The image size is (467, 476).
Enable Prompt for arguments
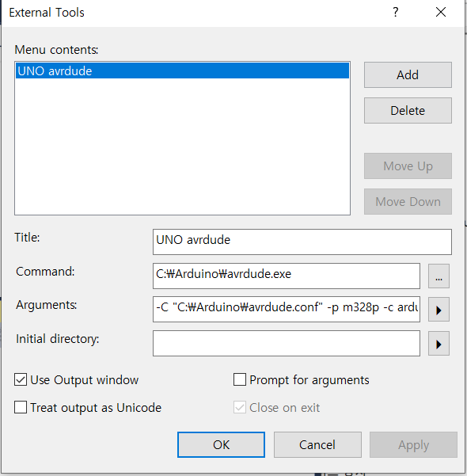240,379
